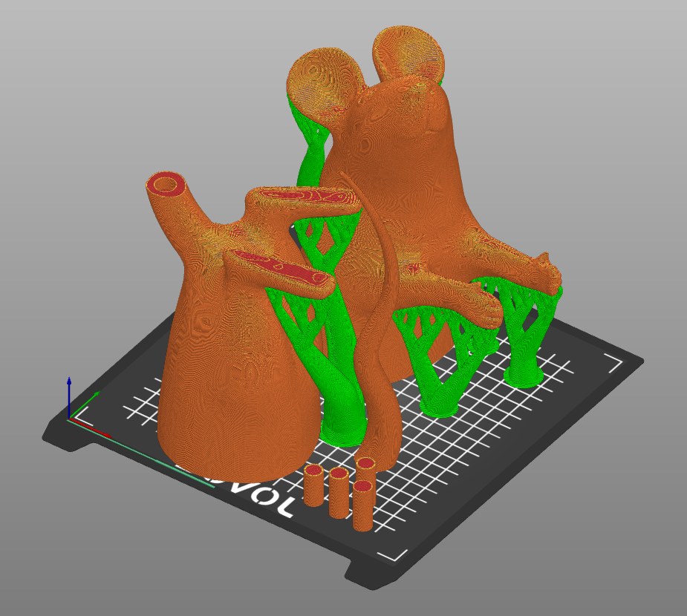The image size is (687, 616).
Task: Click the rightmost green support round foot
Action: click(x=524, y=376)
